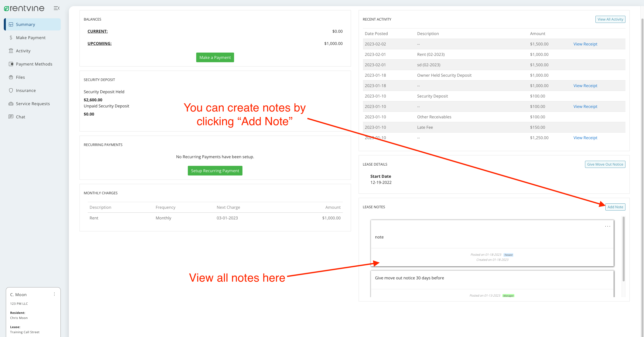The width and height of the screenshot is (644, 337).
Task: Click the Add Note button
Action: point(615,207)
